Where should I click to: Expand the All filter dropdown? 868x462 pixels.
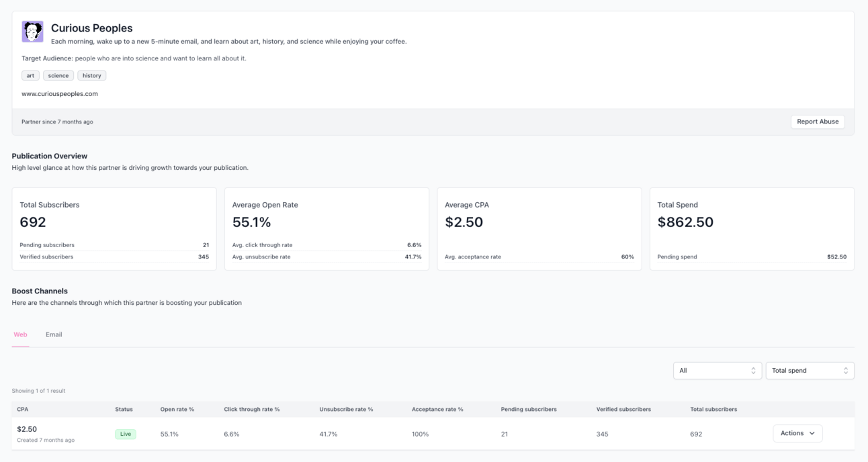tap(718, 371)
